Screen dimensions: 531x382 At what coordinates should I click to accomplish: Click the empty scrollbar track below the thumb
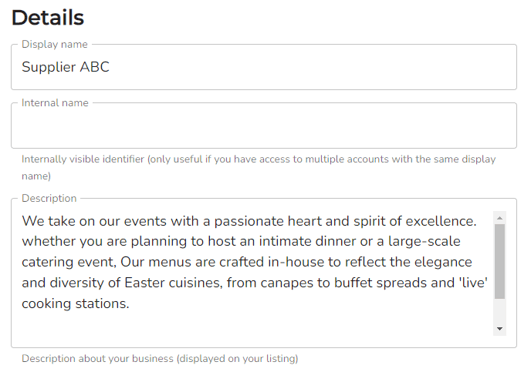coord(500,310)
